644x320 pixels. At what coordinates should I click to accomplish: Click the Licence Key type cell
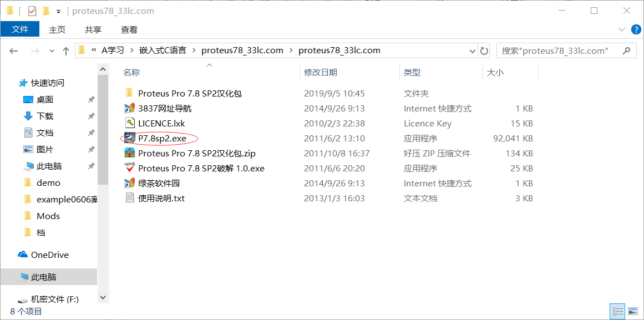pyautogui.click(x=428, y=124)
